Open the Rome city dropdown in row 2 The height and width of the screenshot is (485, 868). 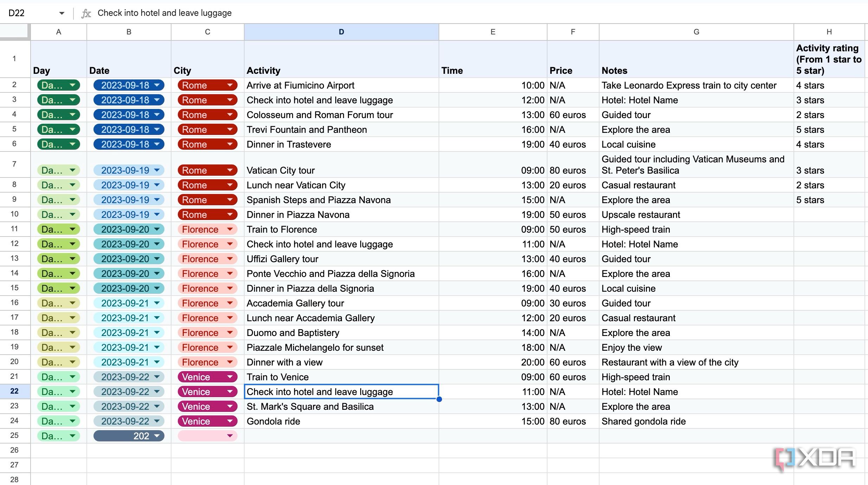click(230, 85)
